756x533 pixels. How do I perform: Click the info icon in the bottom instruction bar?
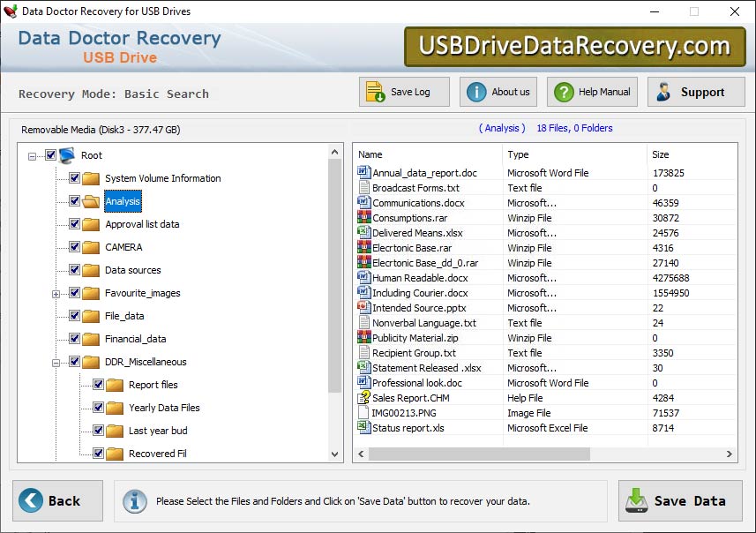pos(134,500)
